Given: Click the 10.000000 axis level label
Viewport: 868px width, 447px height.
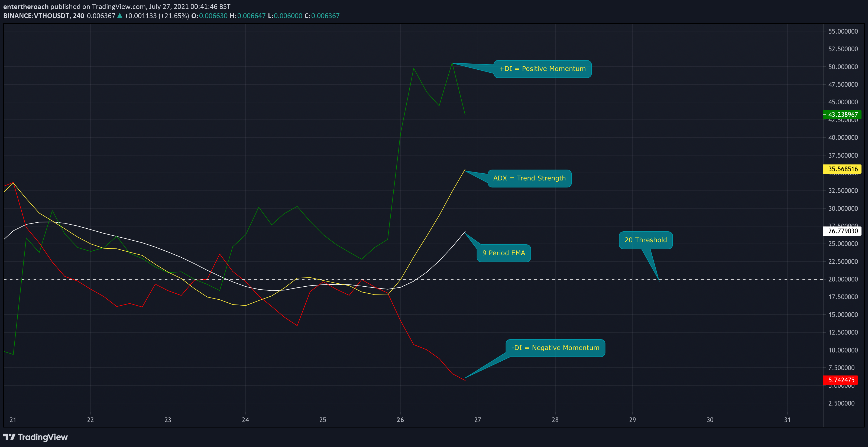Looking at the screenshot, I should tap(843, 350).
